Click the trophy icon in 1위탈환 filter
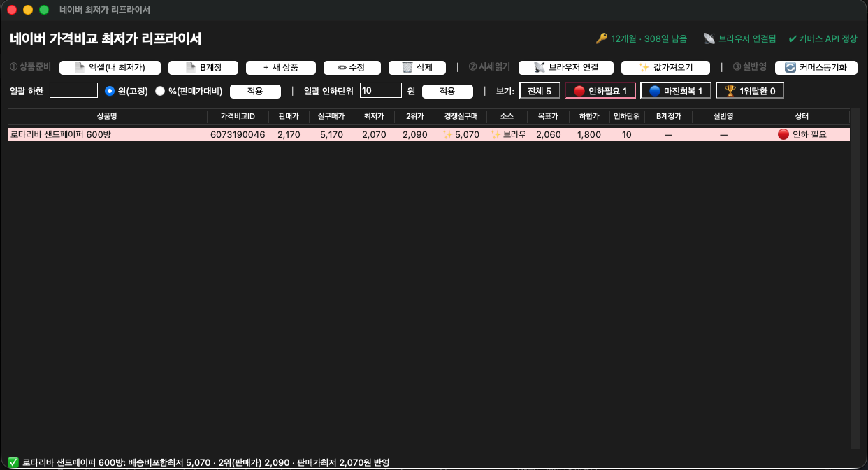Screen dimensions: 868x470 (730, 91)
